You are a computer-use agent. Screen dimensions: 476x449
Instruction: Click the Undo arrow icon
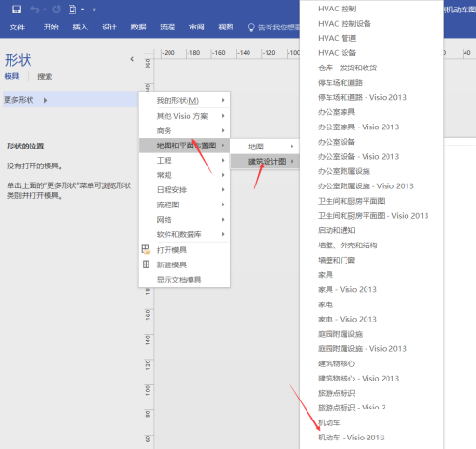click(x=35, y=10)
